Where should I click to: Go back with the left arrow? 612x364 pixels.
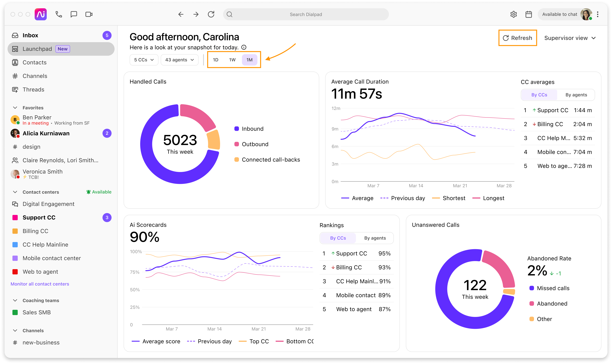(x=181, y=14)
